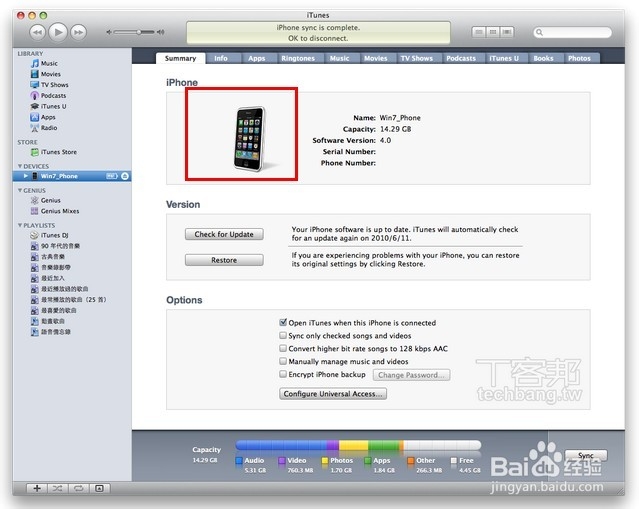Click Check for Update button
This screenshot has height=509, width=639.
[x=224, y=234]
